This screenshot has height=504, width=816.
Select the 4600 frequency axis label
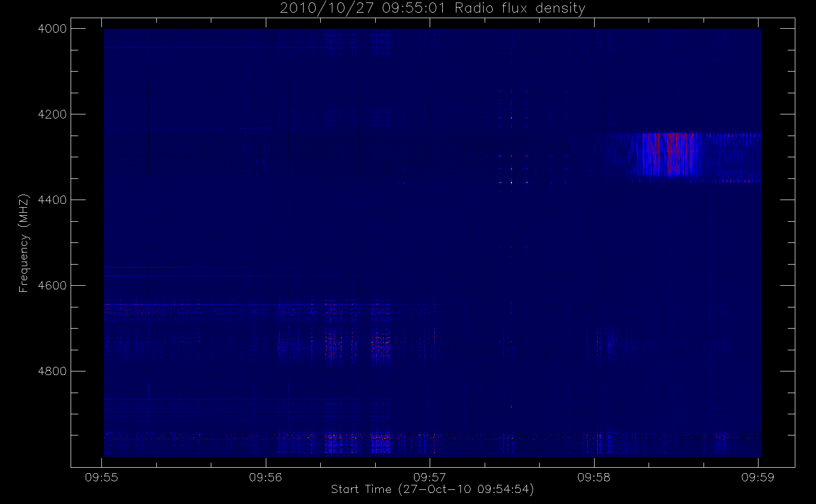[x=52, y=286]
